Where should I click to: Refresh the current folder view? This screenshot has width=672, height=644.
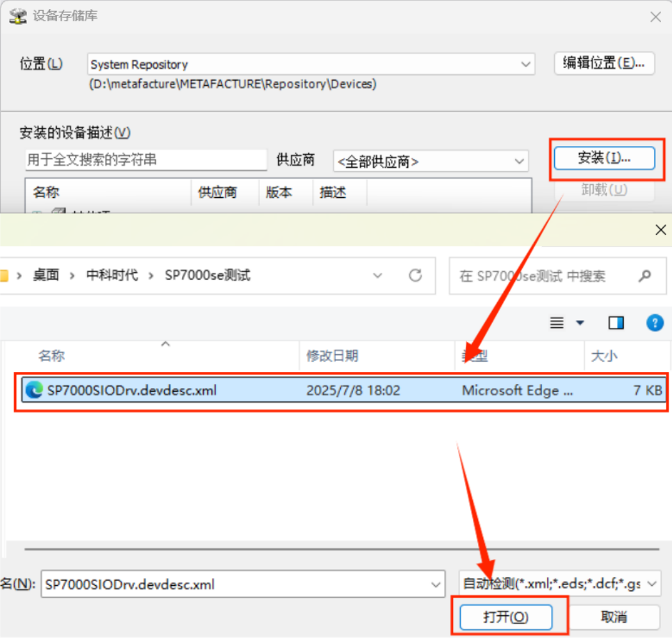pyautogui.click(x=415, y=275)
